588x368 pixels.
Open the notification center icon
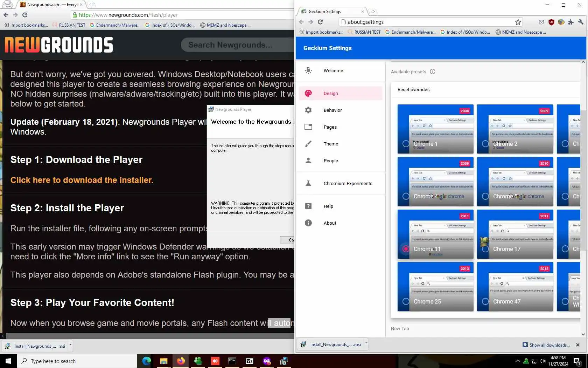point(577,361)
